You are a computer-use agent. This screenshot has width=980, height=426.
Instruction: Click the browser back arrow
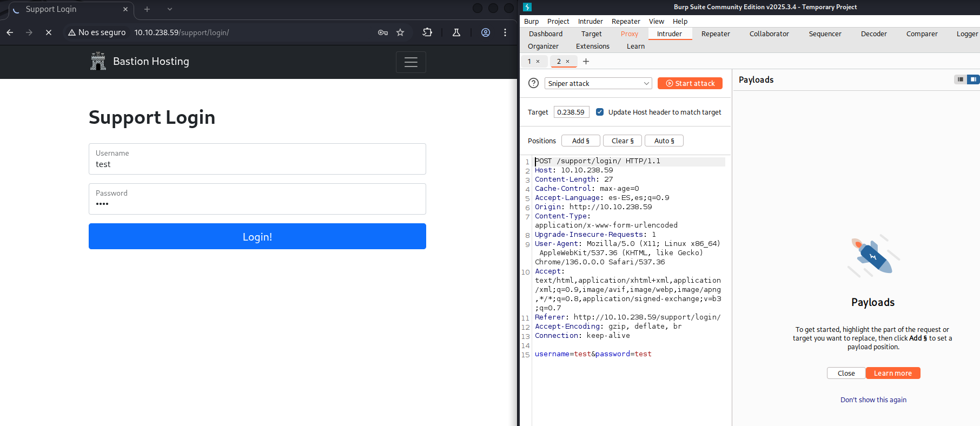click(x=10, y=32)
